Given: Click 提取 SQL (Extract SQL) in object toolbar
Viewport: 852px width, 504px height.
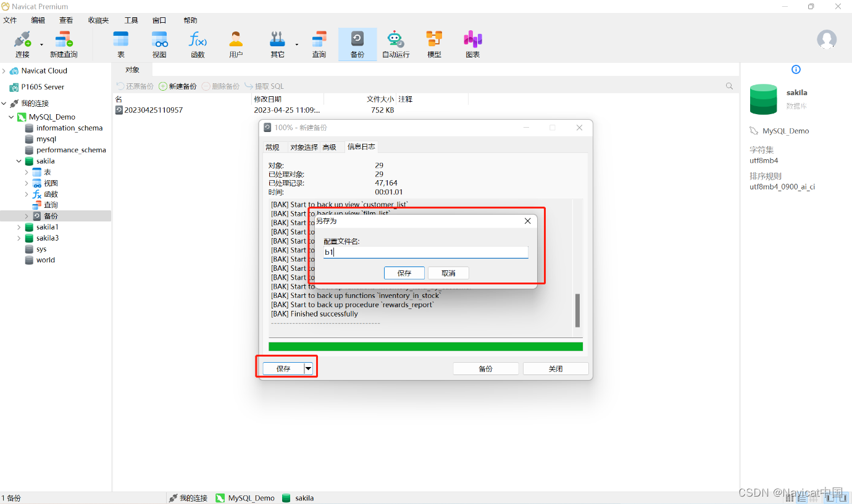Looking at the screenshot, I should [264, 86].
